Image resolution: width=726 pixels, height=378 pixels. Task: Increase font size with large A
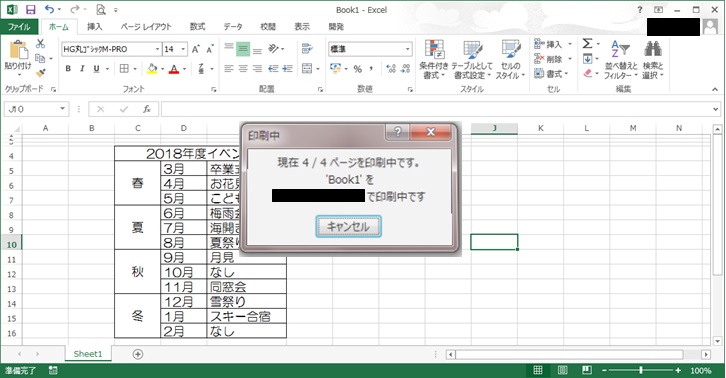195,49
